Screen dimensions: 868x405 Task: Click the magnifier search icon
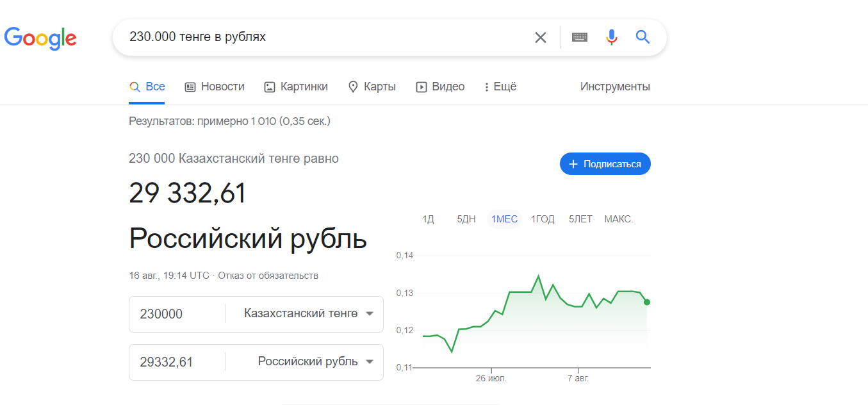coord(643,37)
